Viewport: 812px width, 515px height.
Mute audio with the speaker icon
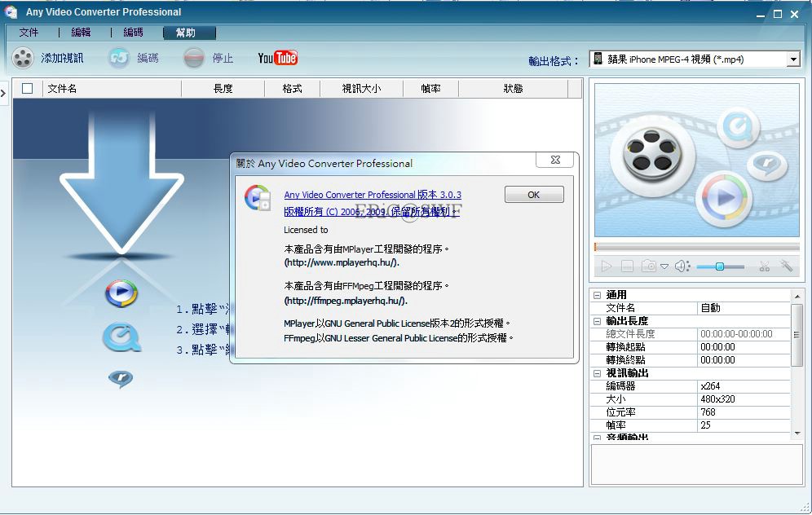pos(682,266)
